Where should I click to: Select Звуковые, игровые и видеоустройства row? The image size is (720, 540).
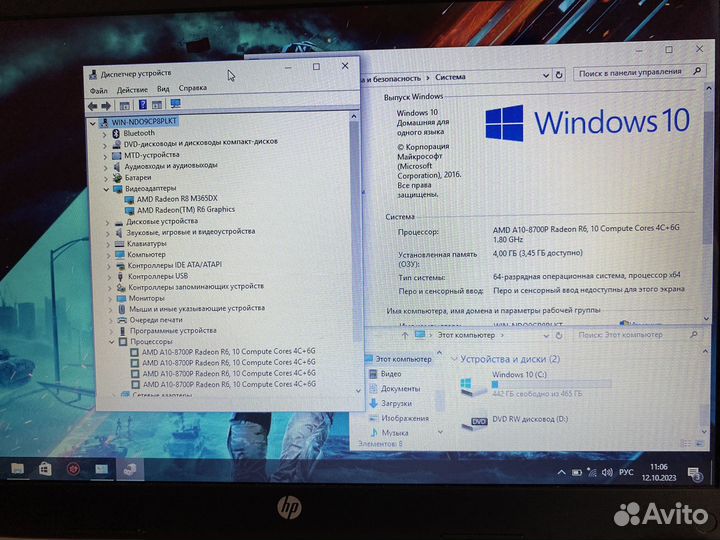click(x=191, y=232)
